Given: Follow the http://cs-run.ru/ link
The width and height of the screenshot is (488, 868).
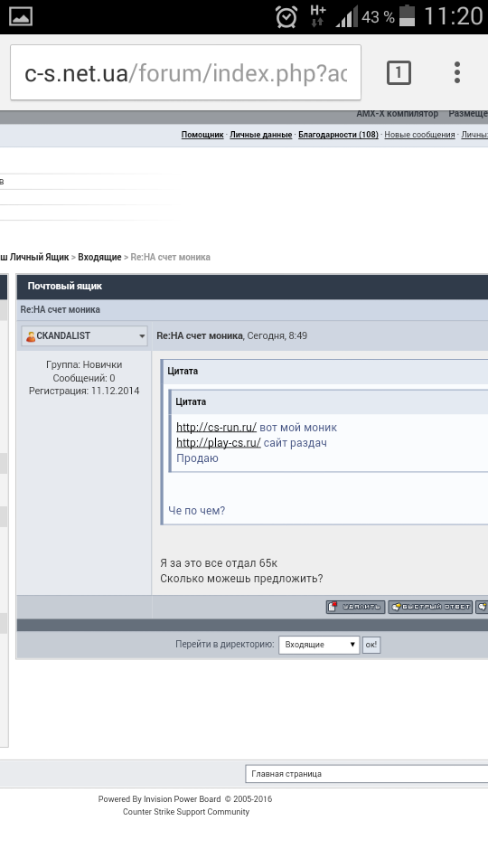Looking at the screenshot, I should pyautogui.click(x=216, y=428).
